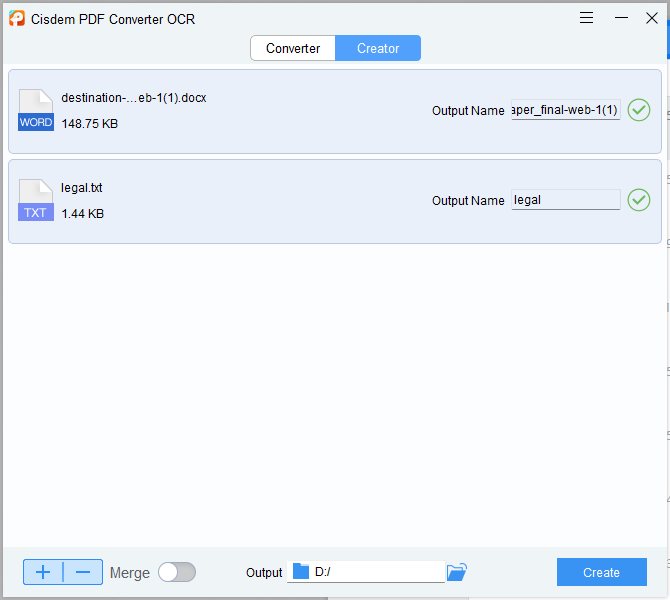The image size is (670, 600).
Task: Switch to the Converter tab
Action: 293,48
